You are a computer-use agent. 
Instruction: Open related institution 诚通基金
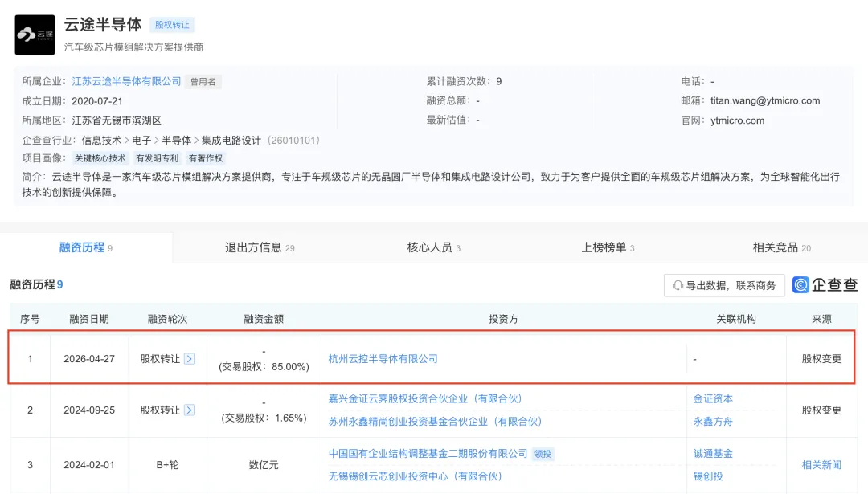[713, 454]
